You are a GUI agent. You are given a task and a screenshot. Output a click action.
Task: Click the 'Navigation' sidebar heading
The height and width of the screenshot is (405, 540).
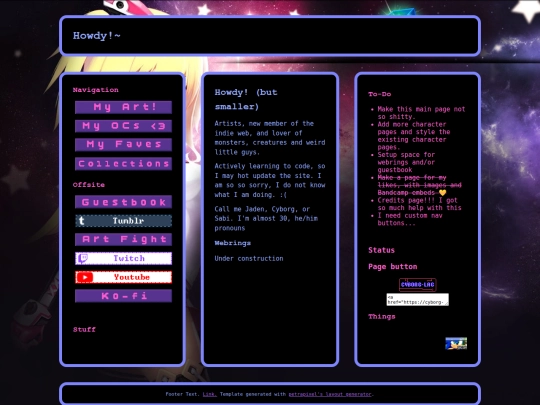point(95,90)
